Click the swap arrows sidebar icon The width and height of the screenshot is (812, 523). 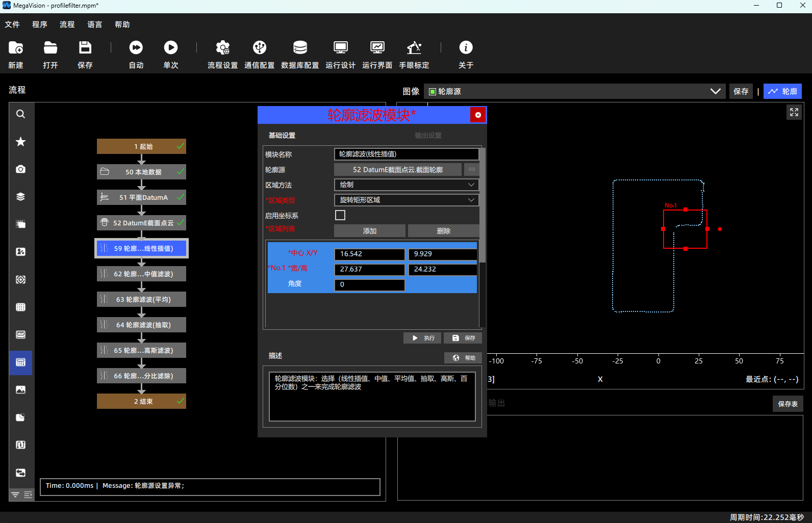tap(20, 473)
